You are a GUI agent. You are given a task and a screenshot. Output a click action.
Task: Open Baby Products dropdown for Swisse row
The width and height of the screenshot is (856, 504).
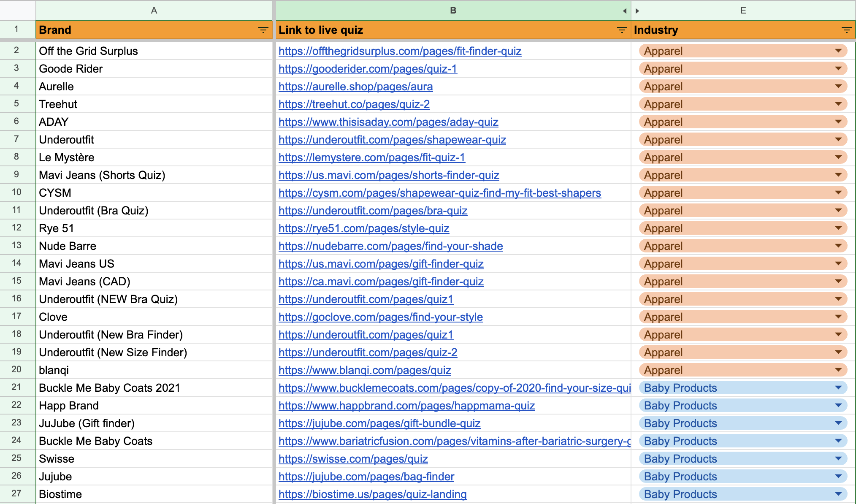point(838,459)
